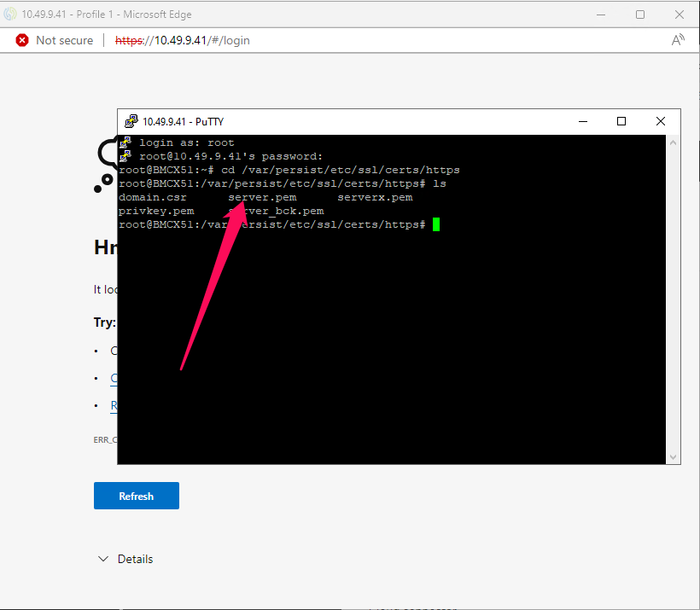
Task: Click the Edge page icon in title bar
Action: (x=9, y=15)
